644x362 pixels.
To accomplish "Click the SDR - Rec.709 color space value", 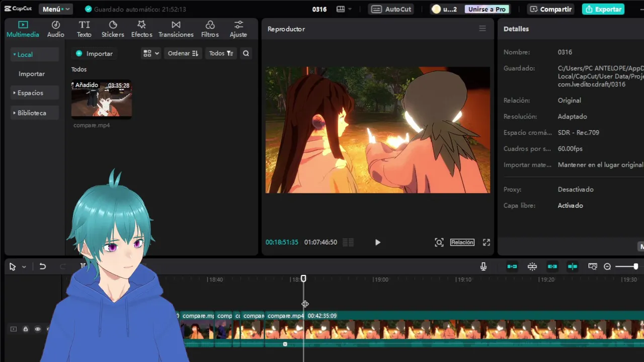I will 578,133.
